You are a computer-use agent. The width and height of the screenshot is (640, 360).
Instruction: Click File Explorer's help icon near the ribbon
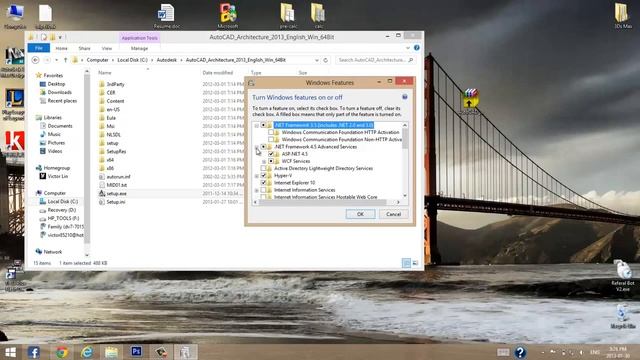coord(417,48)
